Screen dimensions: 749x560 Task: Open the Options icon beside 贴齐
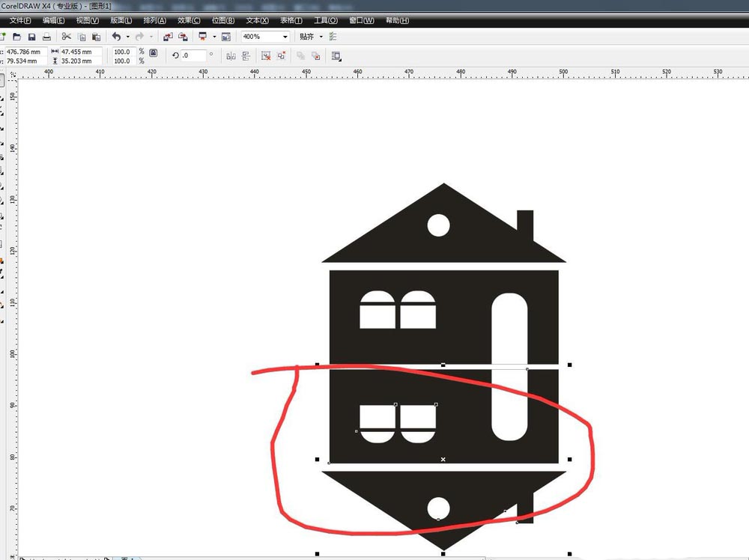333,37
